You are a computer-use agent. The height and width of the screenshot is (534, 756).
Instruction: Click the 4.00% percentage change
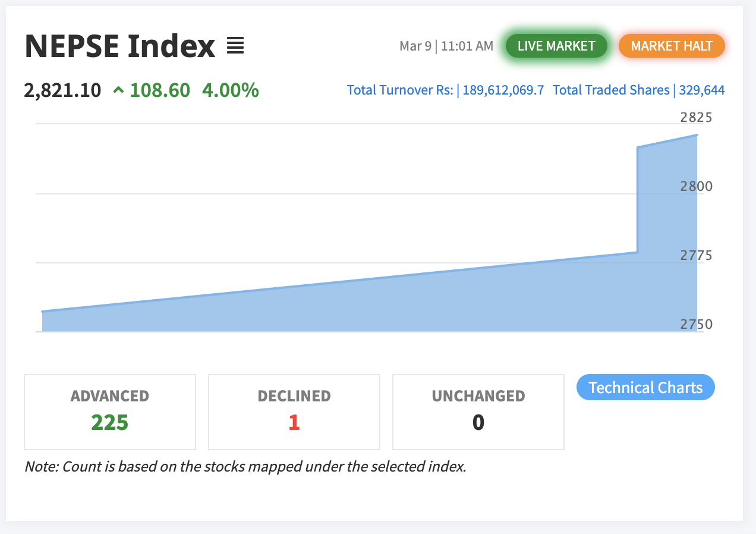pyautogui.click(x=231, y=90)
